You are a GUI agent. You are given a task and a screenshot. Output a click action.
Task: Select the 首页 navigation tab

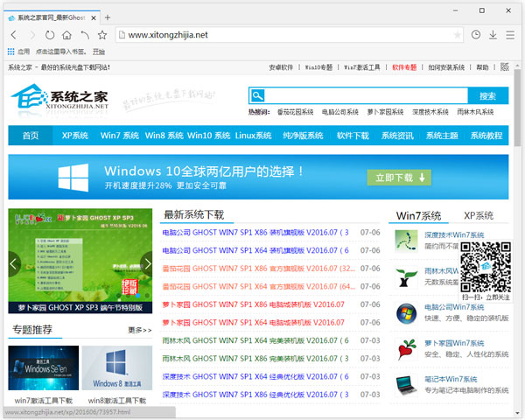coord(31,136)
